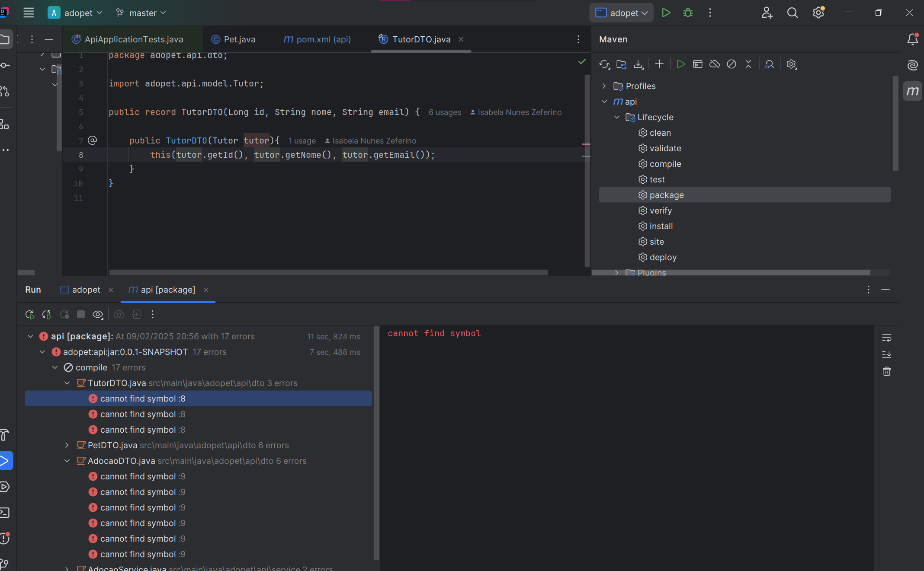Open Build tool window hammer icon
This screenshot has width=924, height=571.
[x=5, y=435]
